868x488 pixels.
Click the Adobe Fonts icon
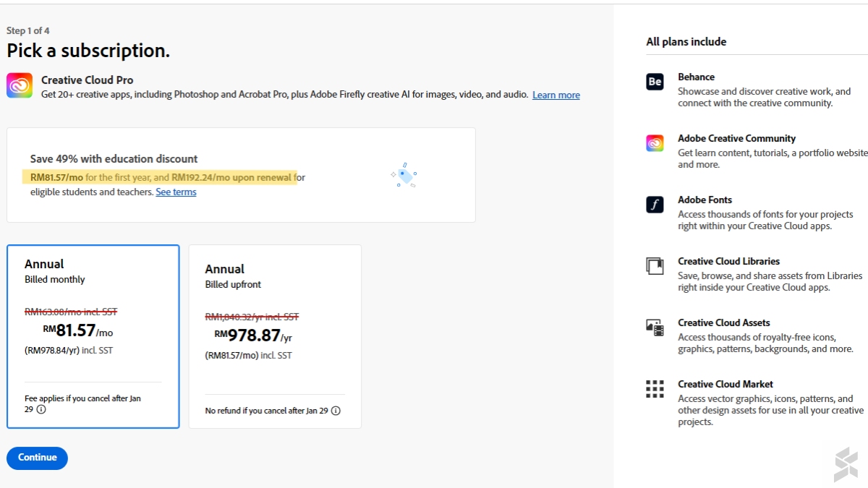655,205
